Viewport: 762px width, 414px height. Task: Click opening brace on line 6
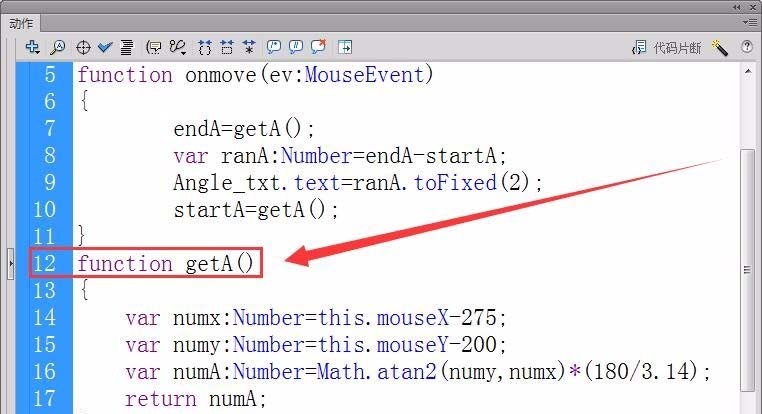point(84,102)
